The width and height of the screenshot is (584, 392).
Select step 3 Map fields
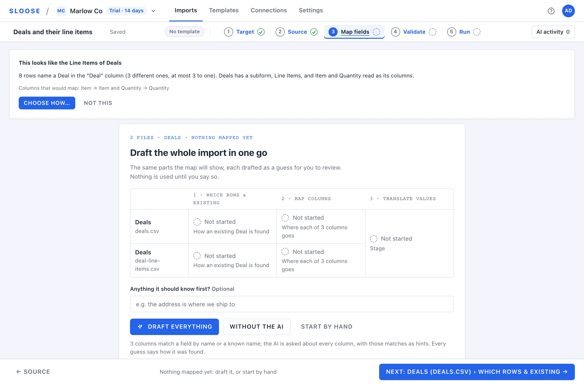(354, 32)
